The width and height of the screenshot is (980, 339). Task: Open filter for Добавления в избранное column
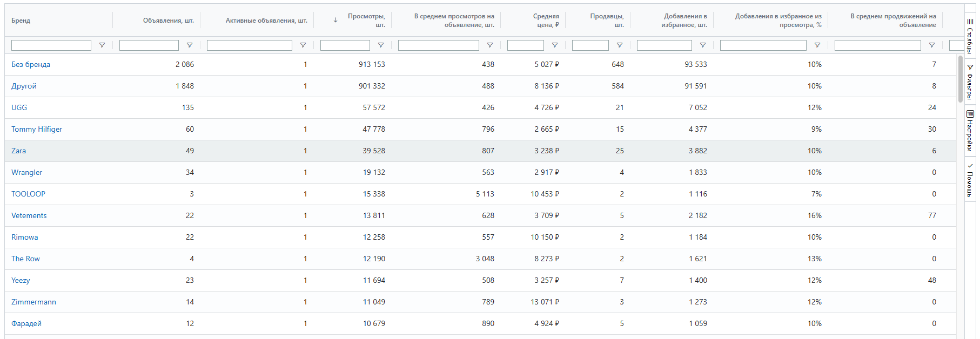point(703,45)
